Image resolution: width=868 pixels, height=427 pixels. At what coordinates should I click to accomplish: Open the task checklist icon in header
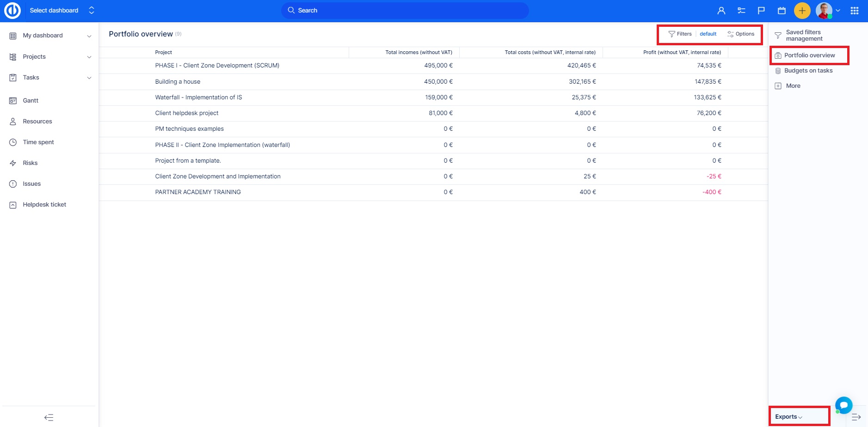coord(741,11)
